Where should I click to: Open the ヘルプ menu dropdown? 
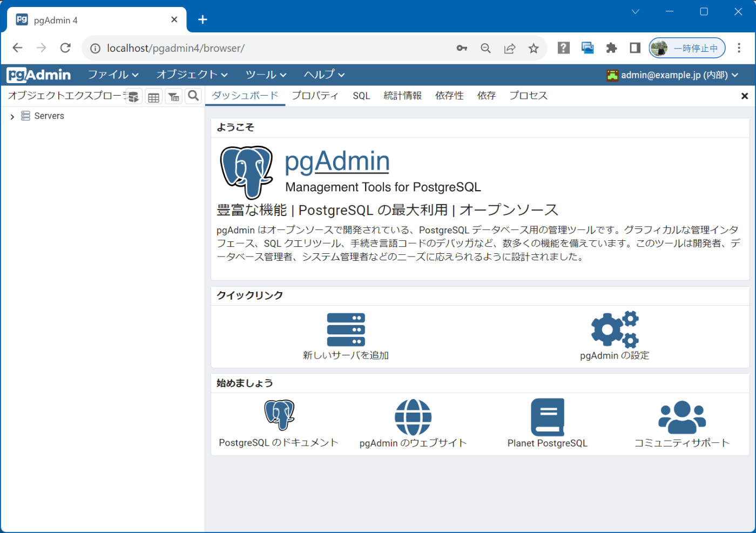(x=325, y=75)
